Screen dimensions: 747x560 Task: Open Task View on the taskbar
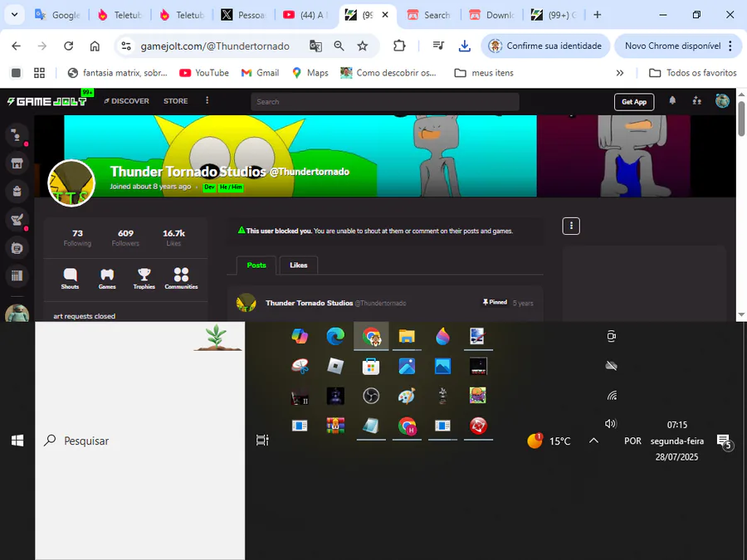pyautogui.click(x=262, y=440)
